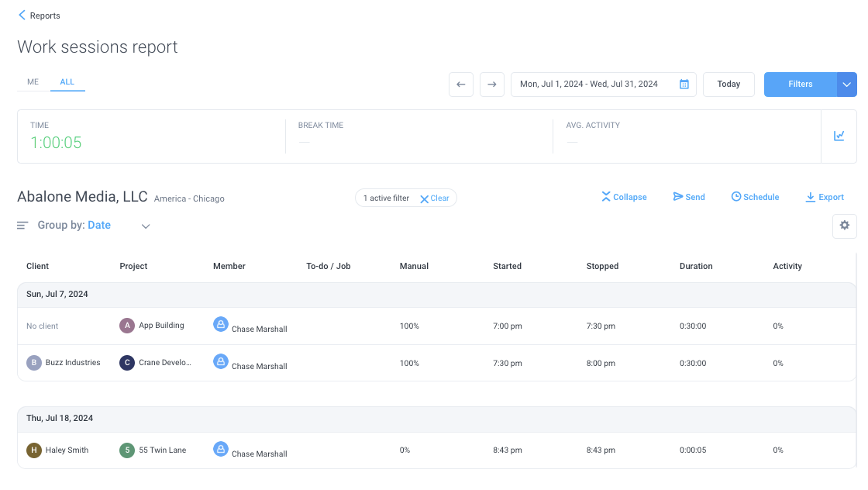Image resolution: width=868 pixels, height=490 pixels.
Task: Open the Filters dropdown arrow
Action: point(846,85)
